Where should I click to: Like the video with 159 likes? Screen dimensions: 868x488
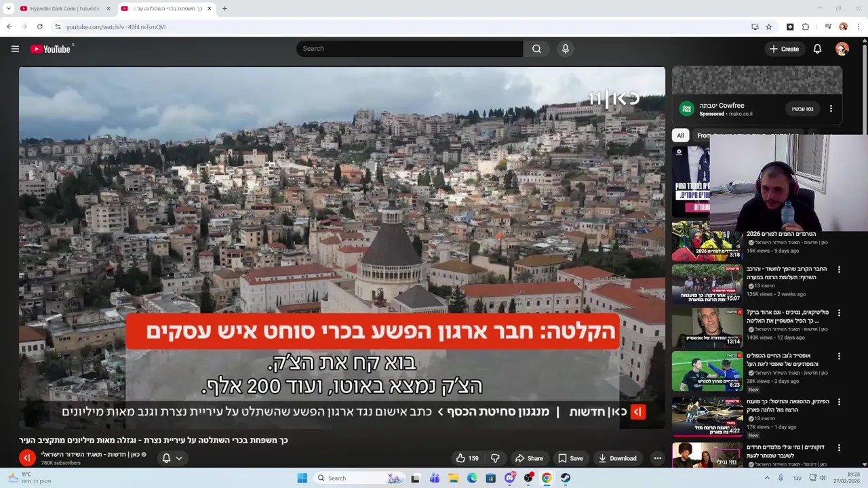[467, 458]
